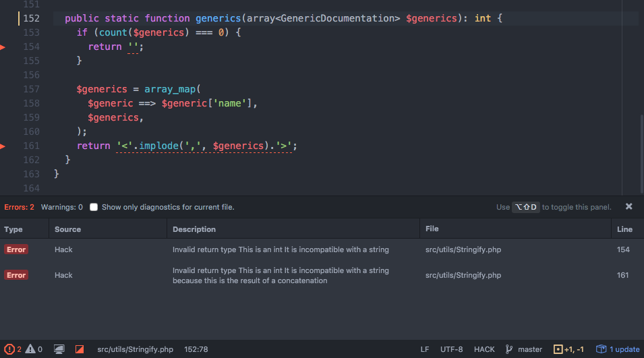Click the Errors: 2 filter label
Image resolution: width=644 pixels, height=358 pixels.
coord(20,208)
